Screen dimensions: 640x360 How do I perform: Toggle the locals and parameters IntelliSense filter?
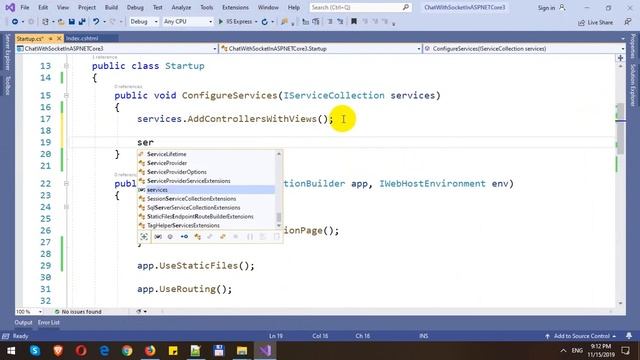point(158,236)
